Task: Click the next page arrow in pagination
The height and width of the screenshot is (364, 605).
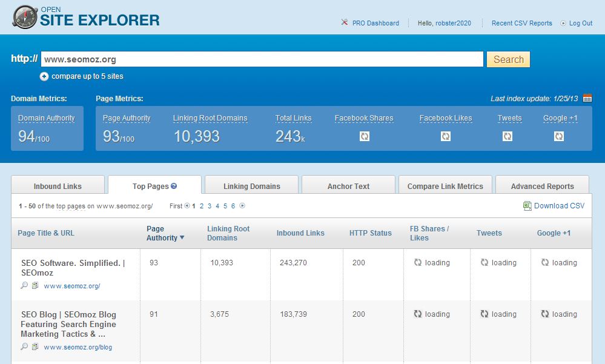Action: tap(242, 206)
